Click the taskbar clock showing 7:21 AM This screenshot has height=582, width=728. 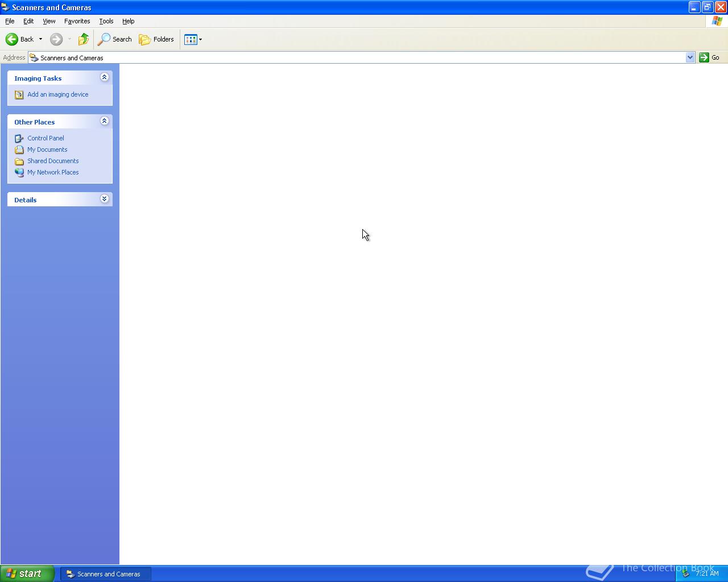pyautogui.click(x=707, y=573)
